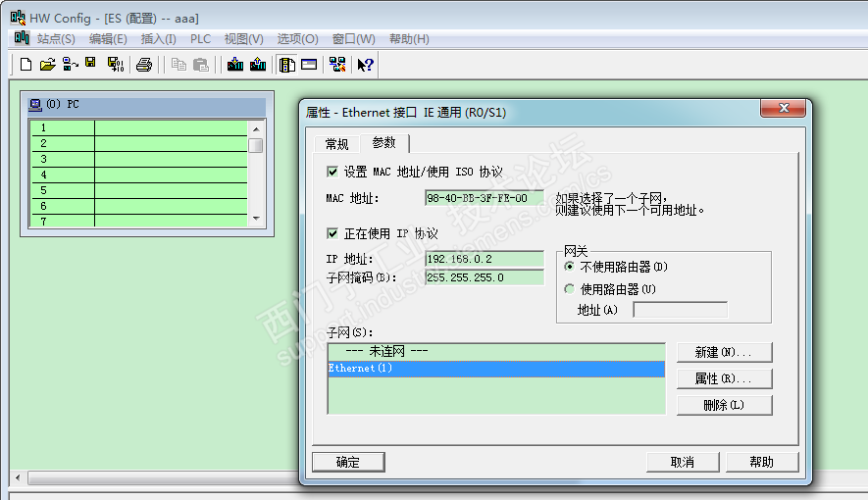Close the Ethernet properties dialog
This screenshot has width=868, height=500.
pyautogui.click(x=783, y=108)
